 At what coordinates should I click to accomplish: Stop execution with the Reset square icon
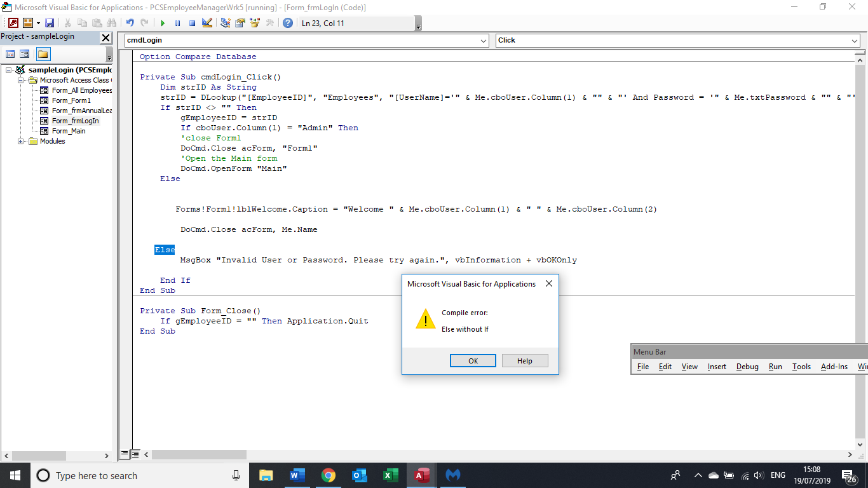coord(192,23)
